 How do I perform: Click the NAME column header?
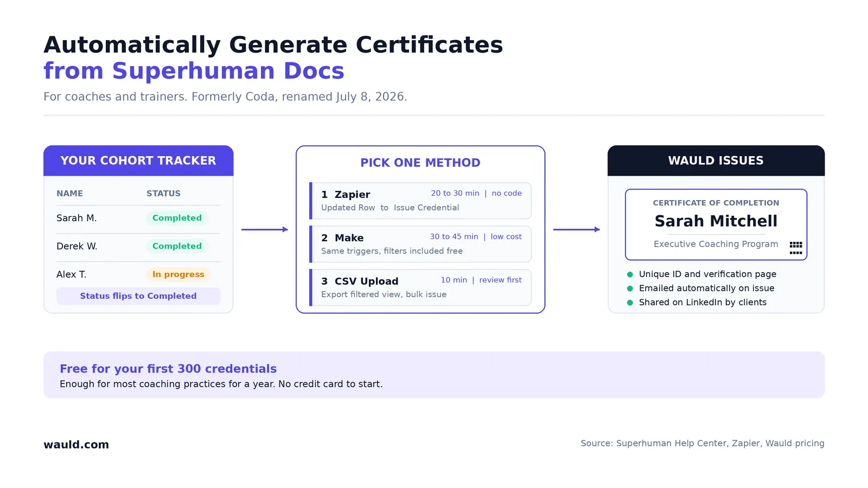pyautogui.click(x=70, y=194)
